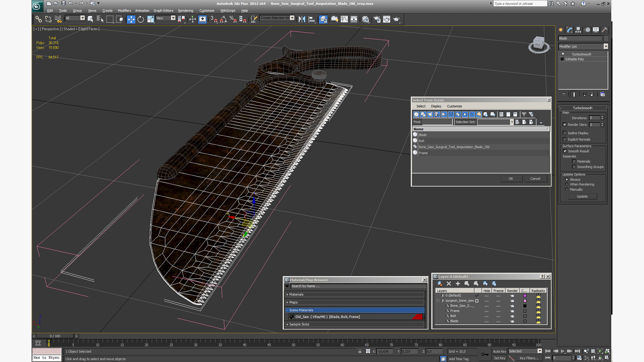Image resolution: width=644 pixels, height=362 pixels.
Task: Click Cancel in Select From Scene dialog
Action: click(x=535, y=179)
